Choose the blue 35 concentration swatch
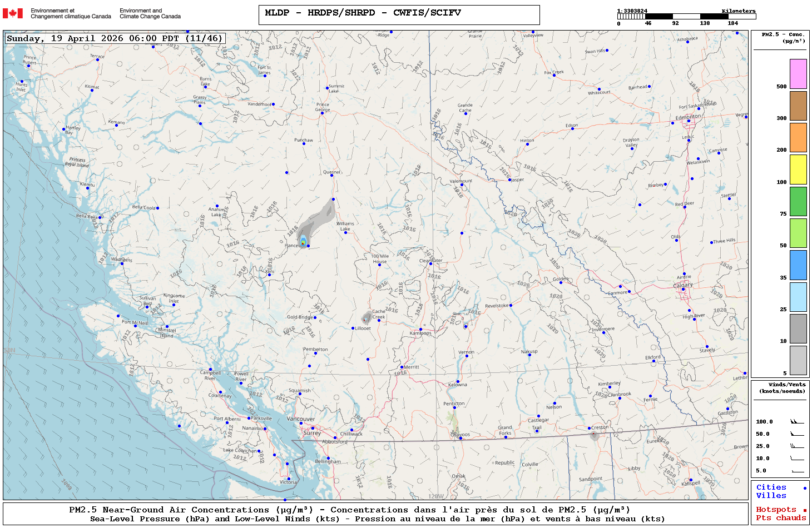This screenshot has height=528, width=812. 798,265
